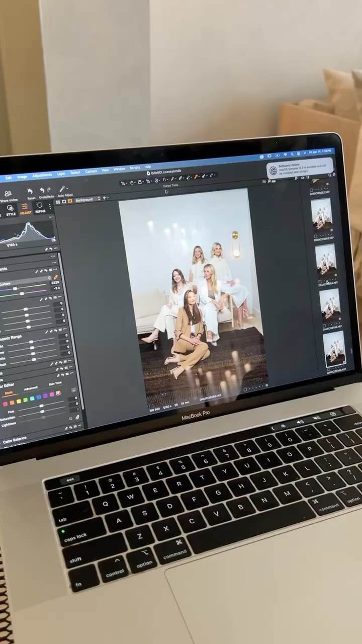362x644 pixels.
Task: Switch to Advanced color editor tab
Action: pyautogui.click(x=31, y=389)
